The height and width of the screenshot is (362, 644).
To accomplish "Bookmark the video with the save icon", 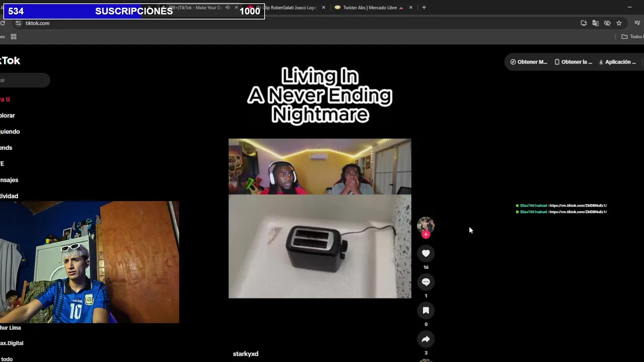I will (x=426, y=311).
